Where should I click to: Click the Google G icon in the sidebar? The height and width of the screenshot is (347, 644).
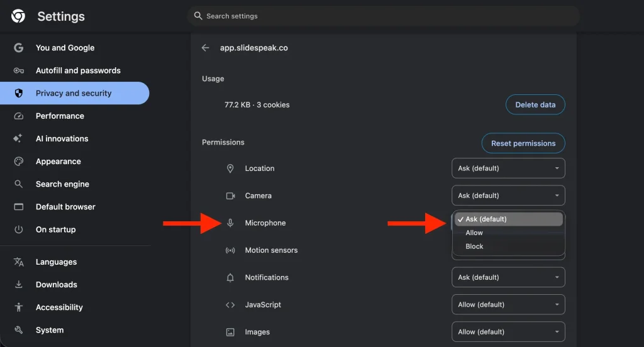click(x=18, y=48)
